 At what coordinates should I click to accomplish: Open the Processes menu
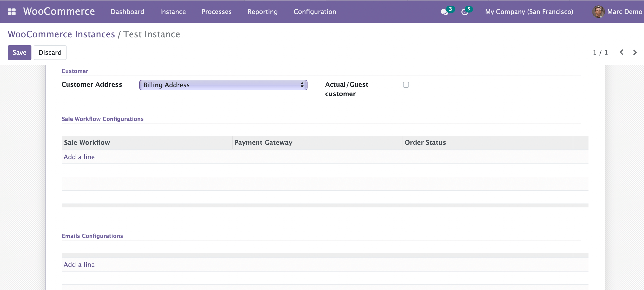coord(216,12)
